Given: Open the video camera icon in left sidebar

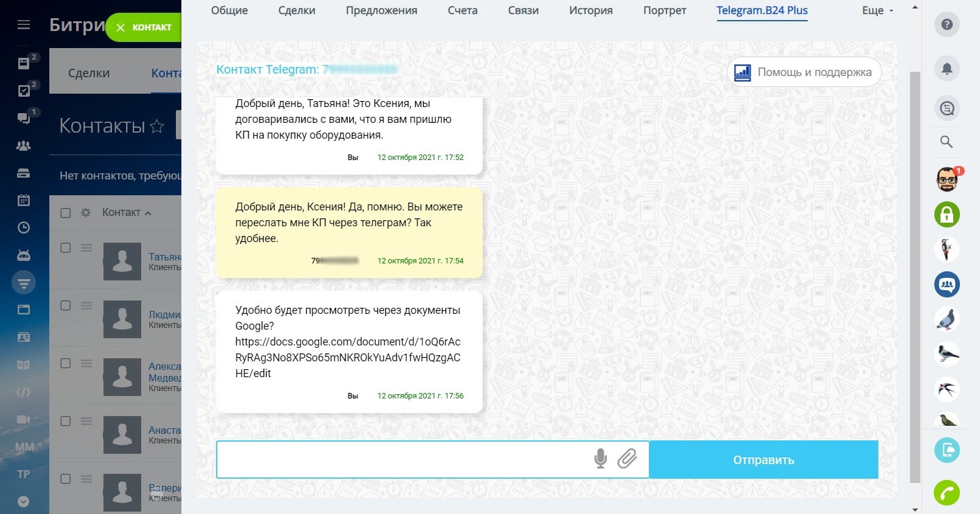Looking at the screenshot, I should tap(24, 419).
